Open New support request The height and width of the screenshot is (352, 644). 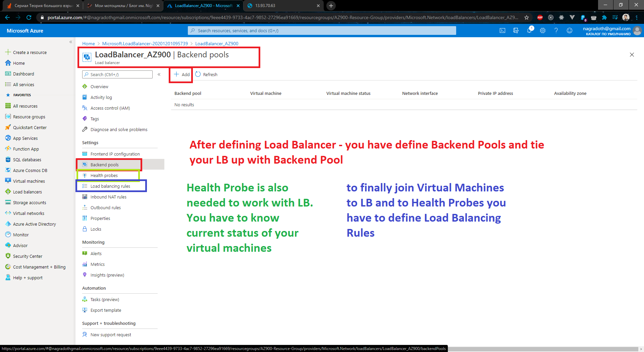[107, 335]
